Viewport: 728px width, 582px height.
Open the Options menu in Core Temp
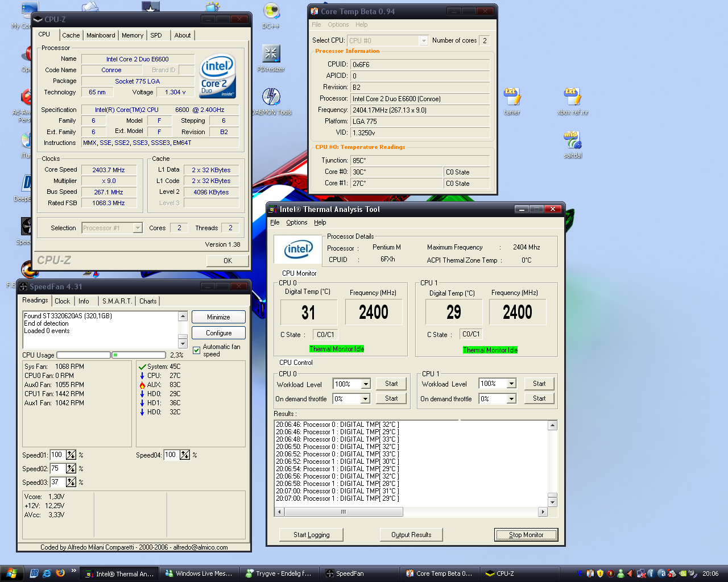pos(338,24)
